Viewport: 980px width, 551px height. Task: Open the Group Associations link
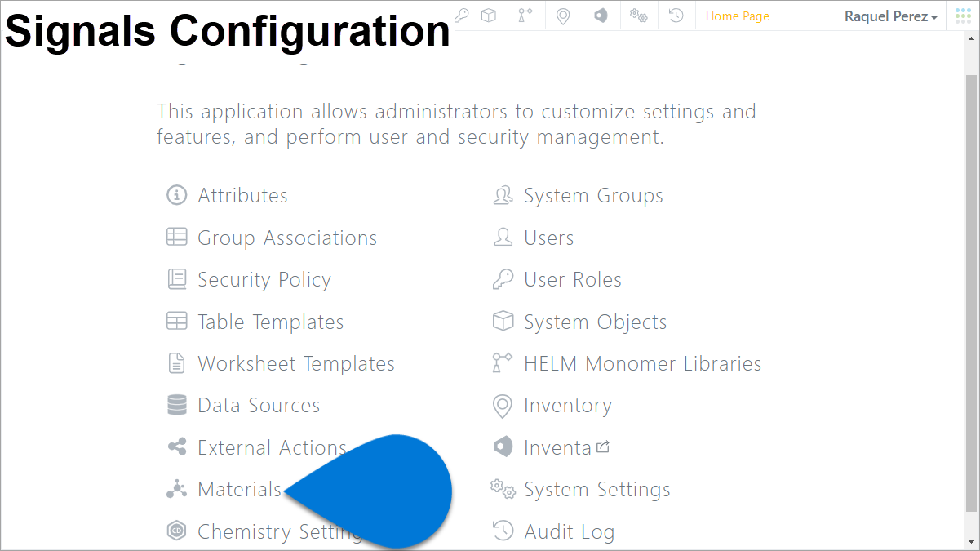[287, 238]
